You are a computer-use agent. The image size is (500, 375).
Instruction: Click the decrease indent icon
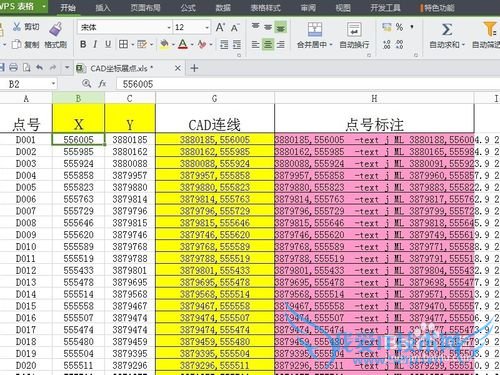click(x=224, y=44)
